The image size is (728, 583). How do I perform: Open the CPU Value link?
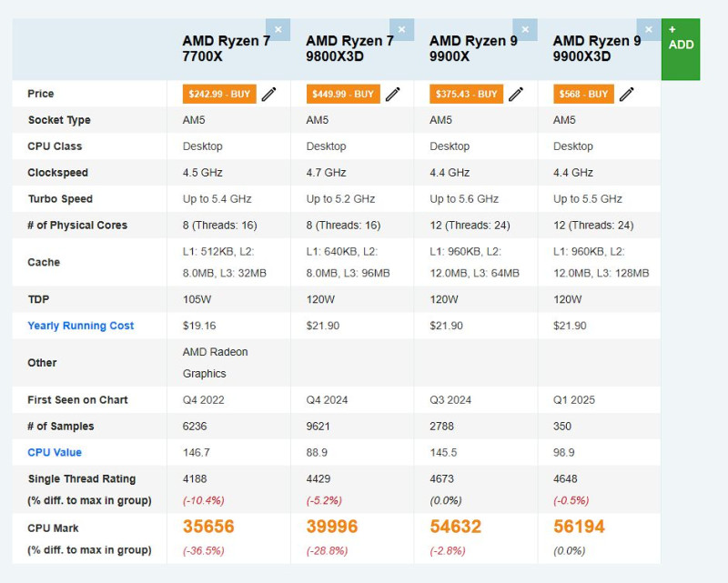pyautogui.click(x=55, y=452)
